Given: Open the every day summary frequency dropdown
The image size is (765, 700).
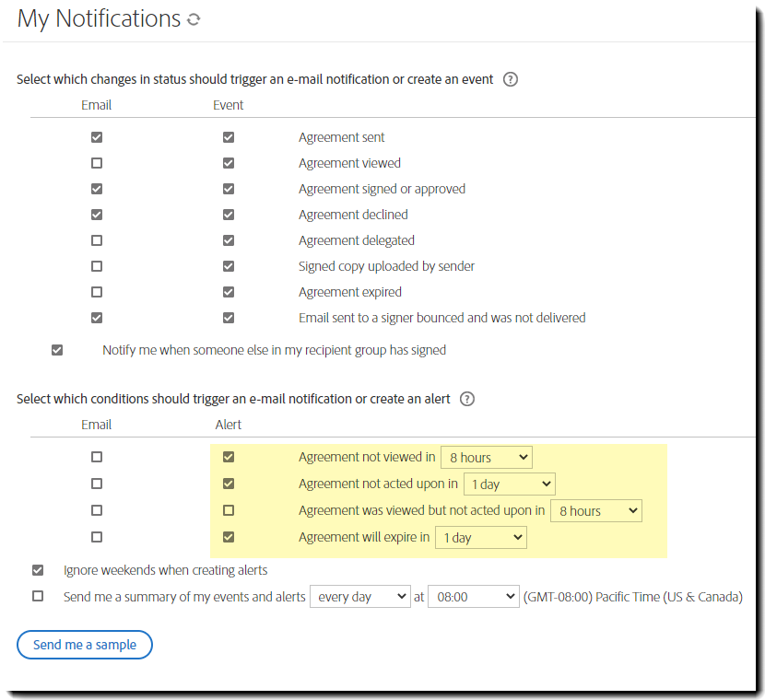Looking at the screenshot, I should (x=359, y=596).
